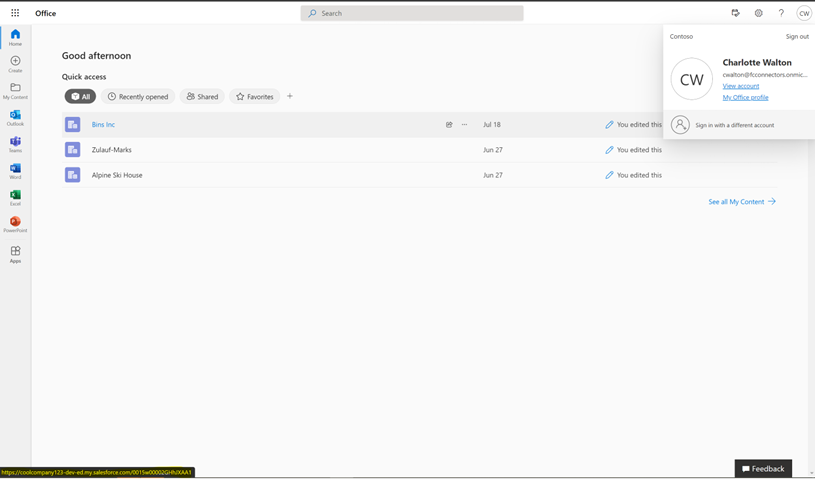This screenshot has height=479, width=815.
Task: Click the Jul 18 date for Bins Inc
Action: point(492,125)
